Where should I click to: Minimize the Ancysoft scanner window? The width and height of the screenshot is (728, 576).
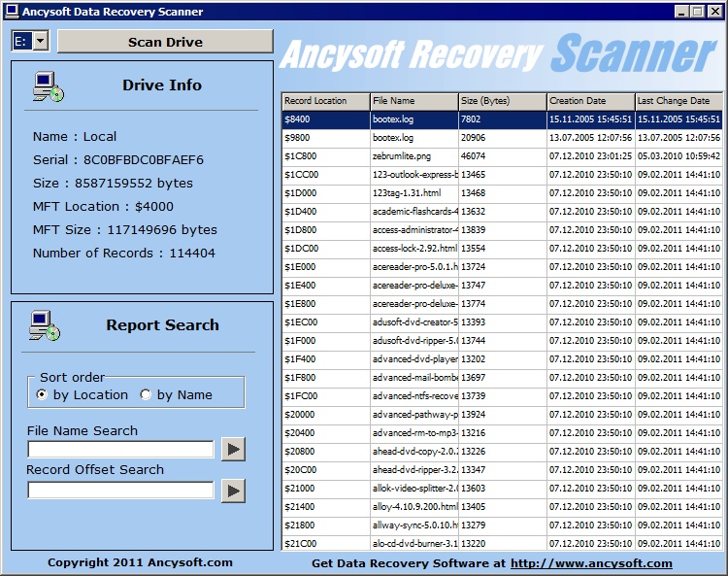681,12
